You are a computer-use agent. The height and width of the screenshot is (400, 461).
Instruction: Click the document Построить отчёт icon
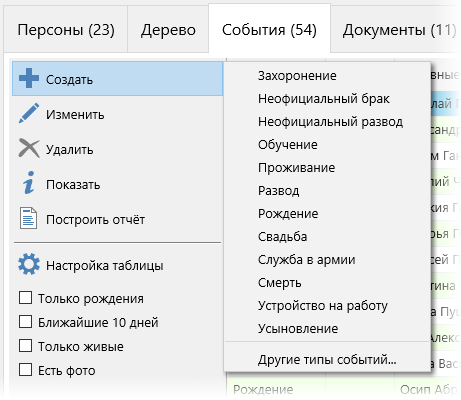[x=29, y=218]
